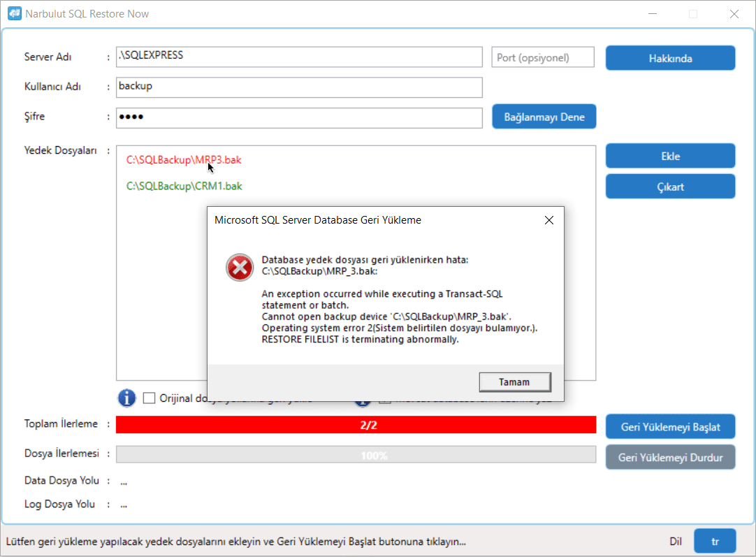Click the Dosya İlerlemesi progress bar
The image size is (756, 557).
[x=356, y=455]
